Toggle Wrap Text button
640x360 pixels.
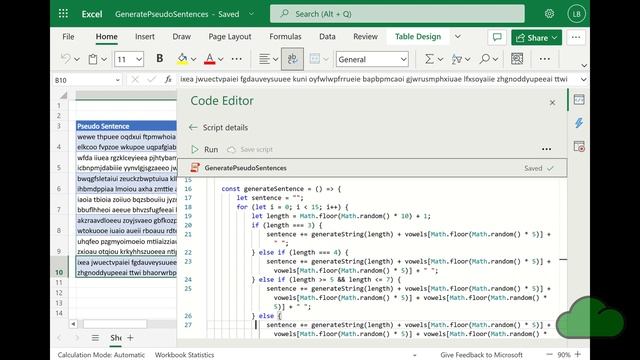(x=292, y=59)
